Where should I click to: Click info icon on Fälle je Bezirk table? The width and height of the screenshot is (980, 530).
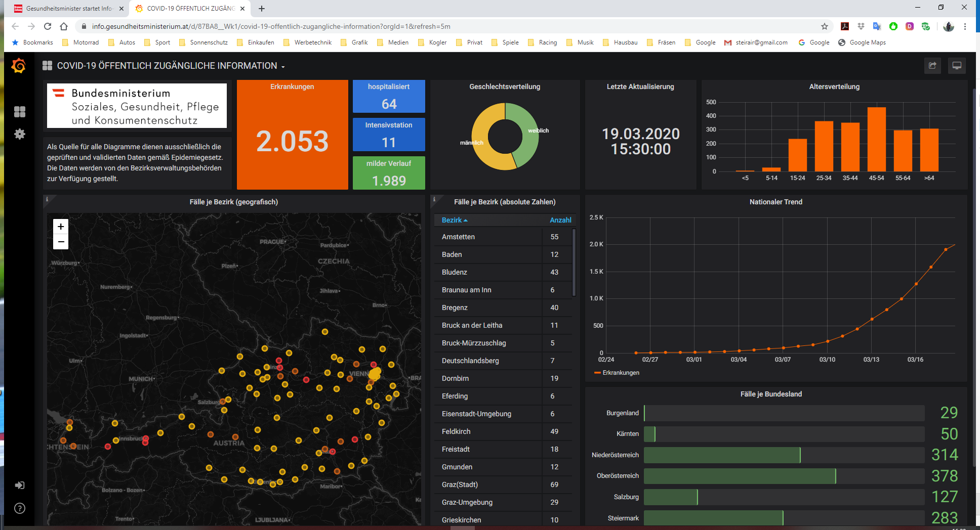[434, 199]
